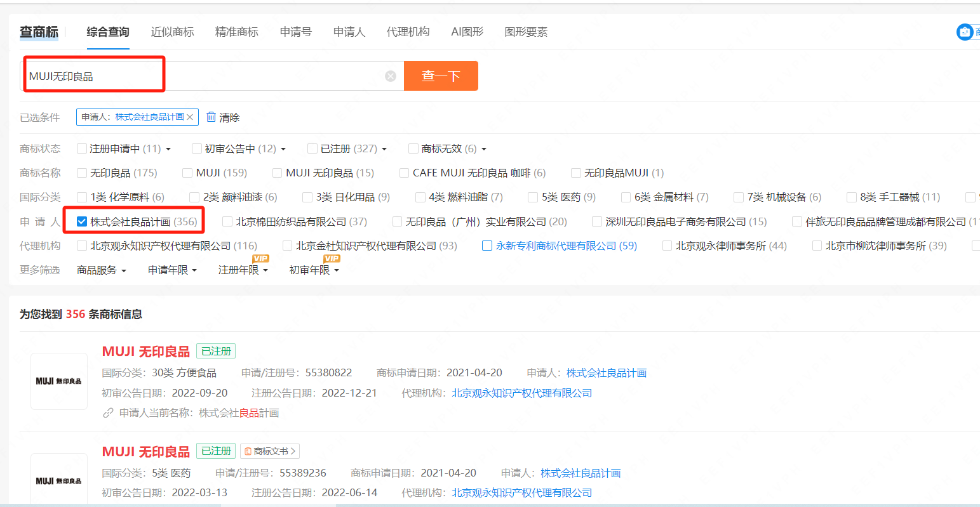Open the VIP 初审年限 dropdown
Screen dimensions: 980x507
click(314, 270)
